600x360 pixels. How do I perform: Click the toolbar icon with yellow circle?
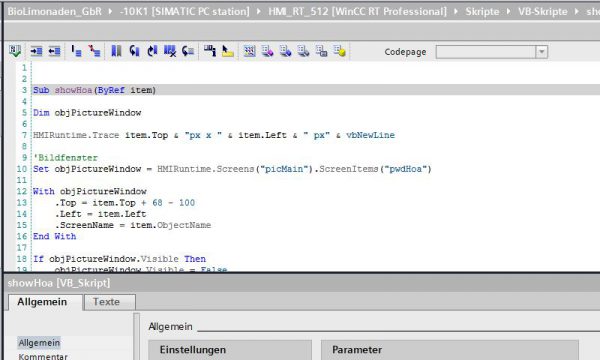pos(339,51)
